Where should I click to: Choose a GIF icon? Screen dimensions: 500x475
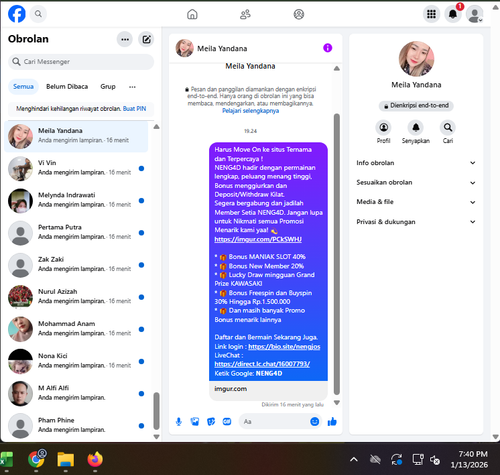point(227,422)
